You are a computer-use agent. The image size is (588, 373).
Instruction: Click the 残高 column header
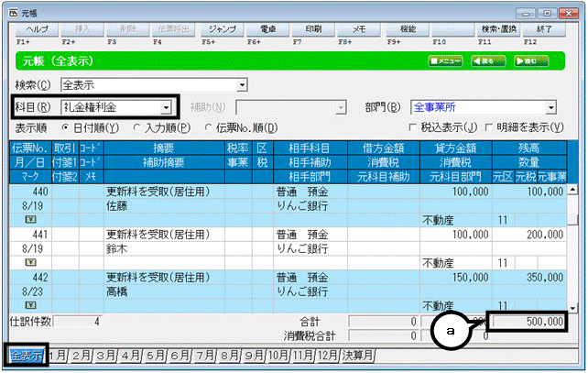tap(529, 148)
